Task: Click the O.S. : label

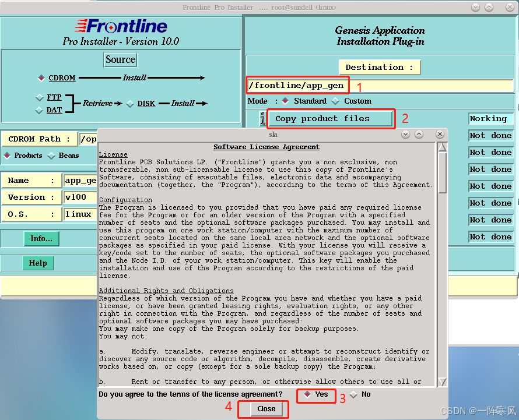Action: pyautogui.click(x=31, y=214)
